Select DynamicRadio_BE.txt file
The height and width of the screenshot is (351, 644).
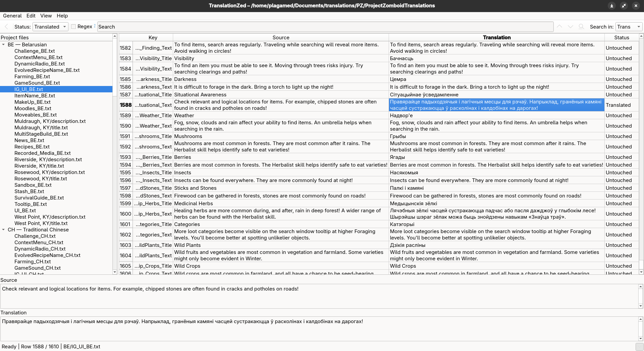(x=40, y=64)
